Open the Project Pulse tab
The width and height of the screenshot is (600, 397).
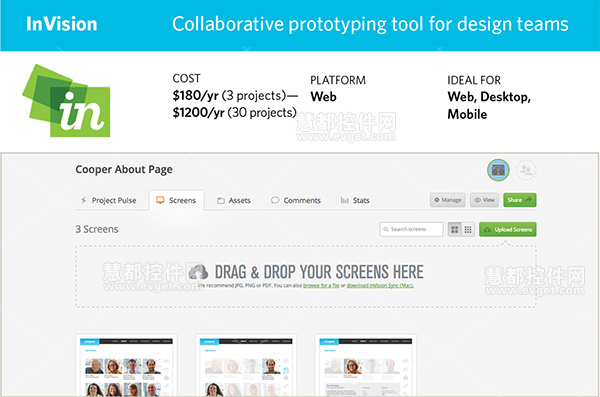(108, 200)
